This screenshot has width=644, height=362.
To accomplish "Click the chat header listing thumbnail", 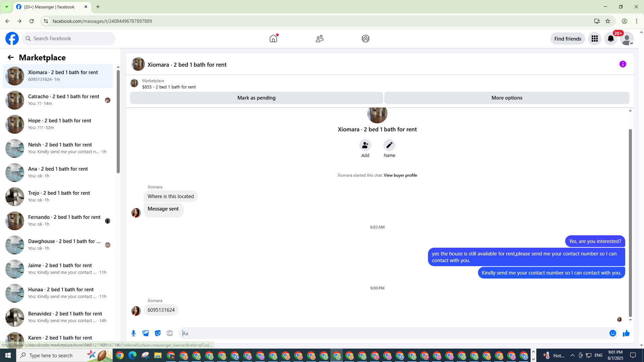I will coord(138,64).
